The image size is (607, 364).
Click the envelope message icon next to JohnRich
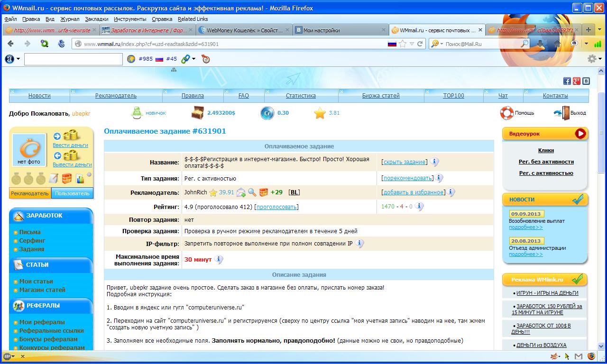241,192
